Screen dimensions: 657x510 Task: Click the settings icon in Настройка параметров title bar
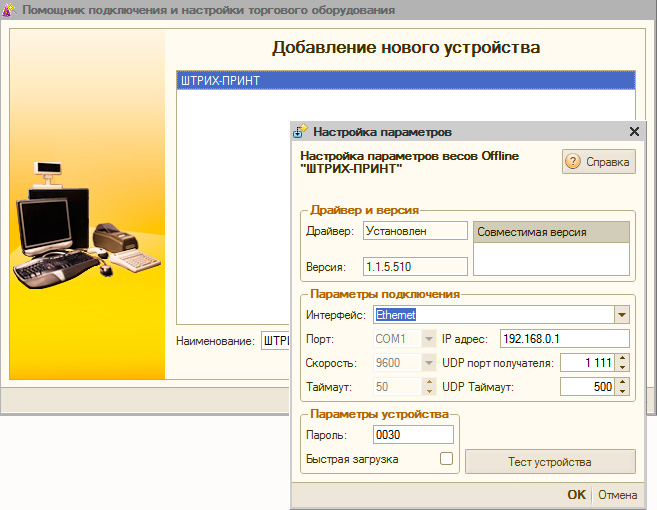tap(300, 132)
